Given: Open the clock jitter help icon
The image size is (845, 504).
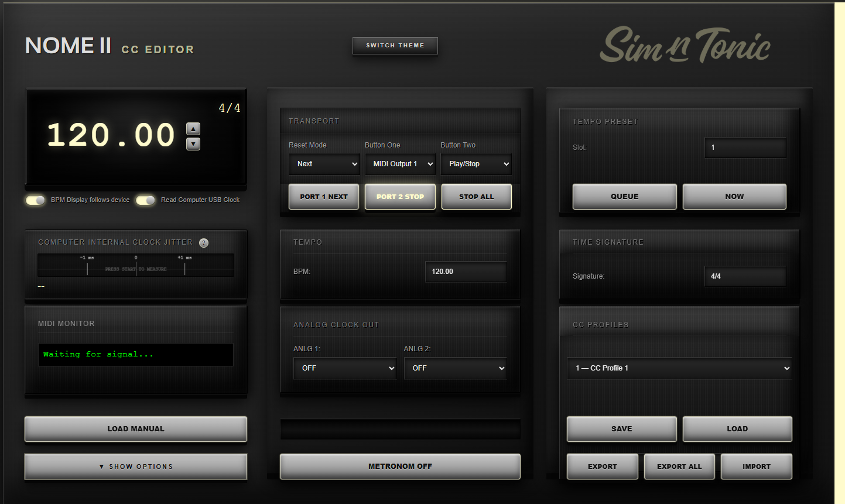Looking at the screenshot, I should [x=204, y=243].
